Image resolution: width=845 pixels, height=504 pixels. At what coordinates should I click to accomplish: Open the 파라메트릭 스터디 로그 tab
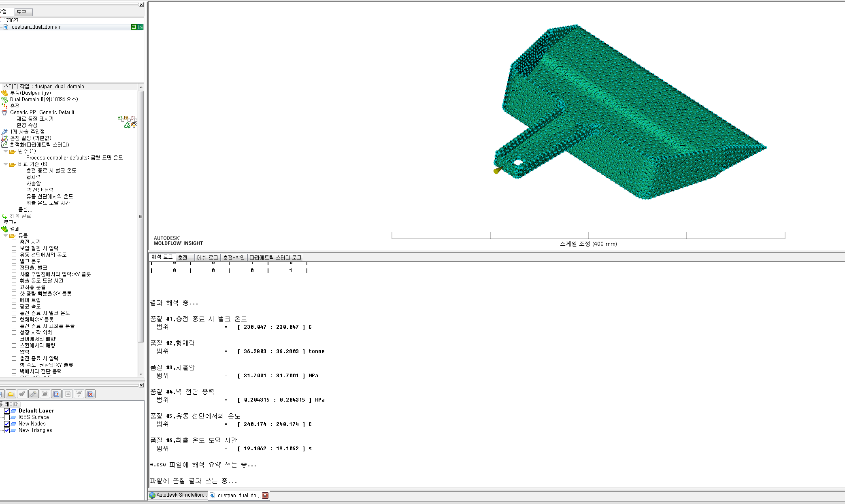[275, 257]
